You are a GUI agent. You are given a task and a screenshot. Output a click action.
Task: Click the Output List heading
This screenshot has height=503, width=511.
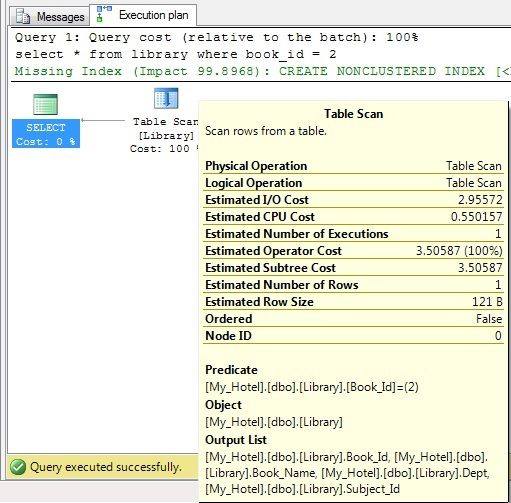[x=236, y=440]
